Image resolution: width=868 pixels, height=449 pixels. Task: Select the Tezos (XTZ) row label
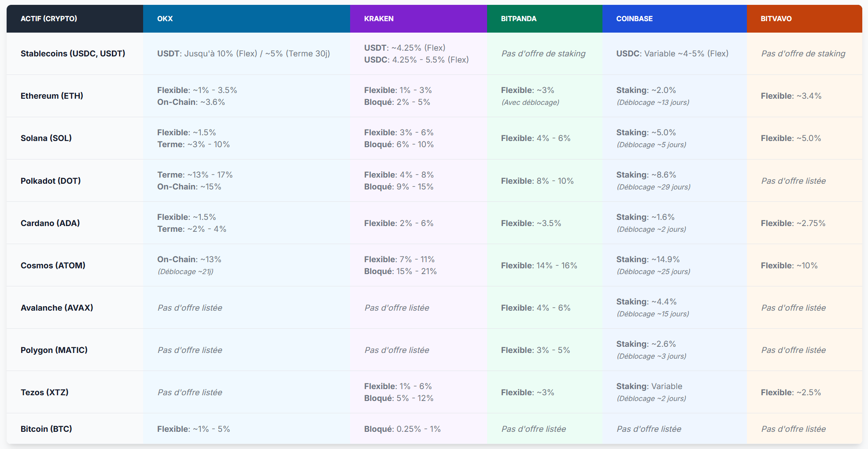44,393
